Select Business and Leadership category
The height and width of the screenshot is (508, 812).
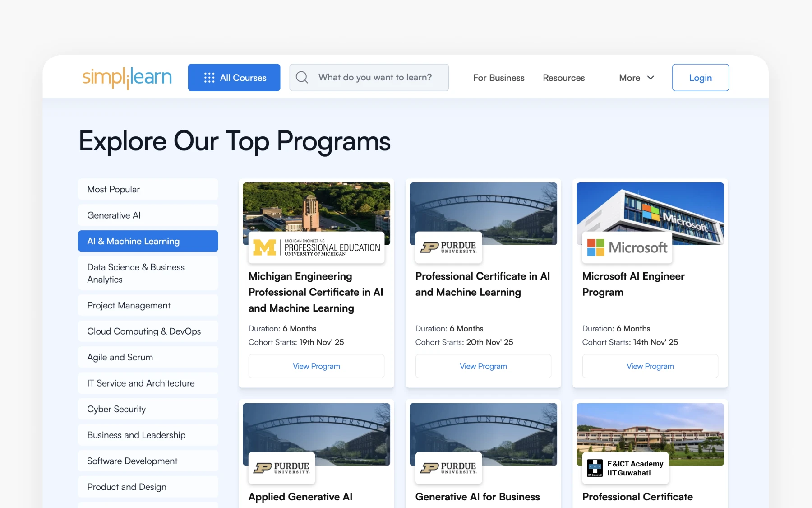point(148,435)
